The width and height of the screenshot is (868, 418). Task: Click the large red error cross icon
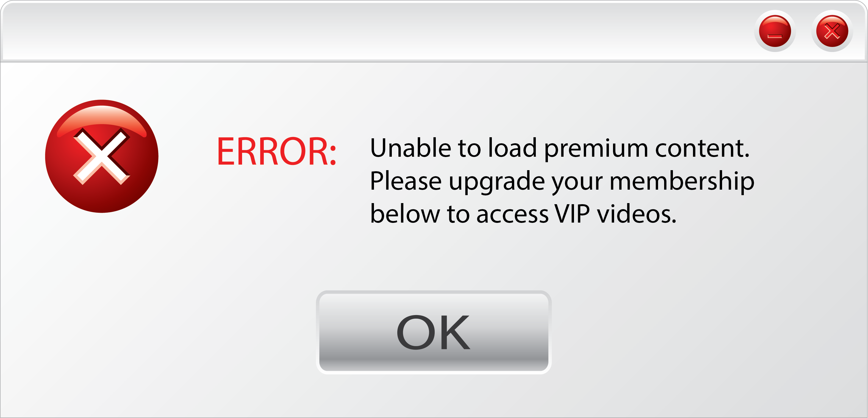click(x=102, y=156)
